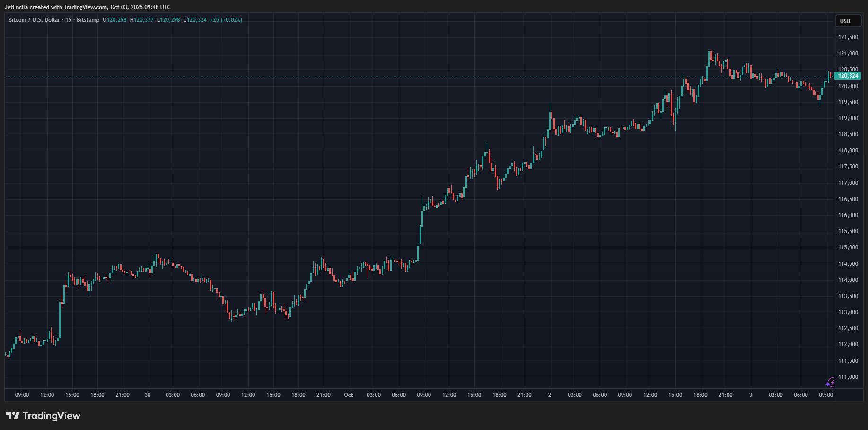Click the TradingView logo mark at bottom left
Viewport: 868px width, 430px height.
point(13,416)
